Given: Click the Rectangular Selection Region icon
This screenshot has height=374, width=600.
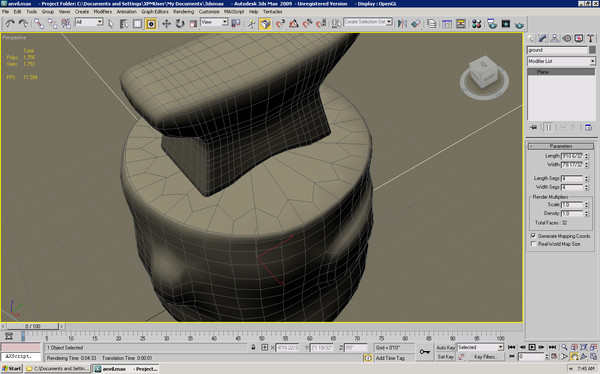Looking at the screenshot, I should [137, 24].
